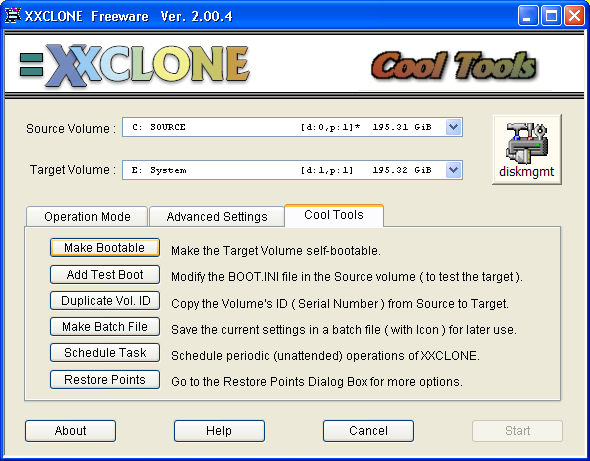590x461 pixels.
Task: Open the Help button
Action: click(219, 431)
